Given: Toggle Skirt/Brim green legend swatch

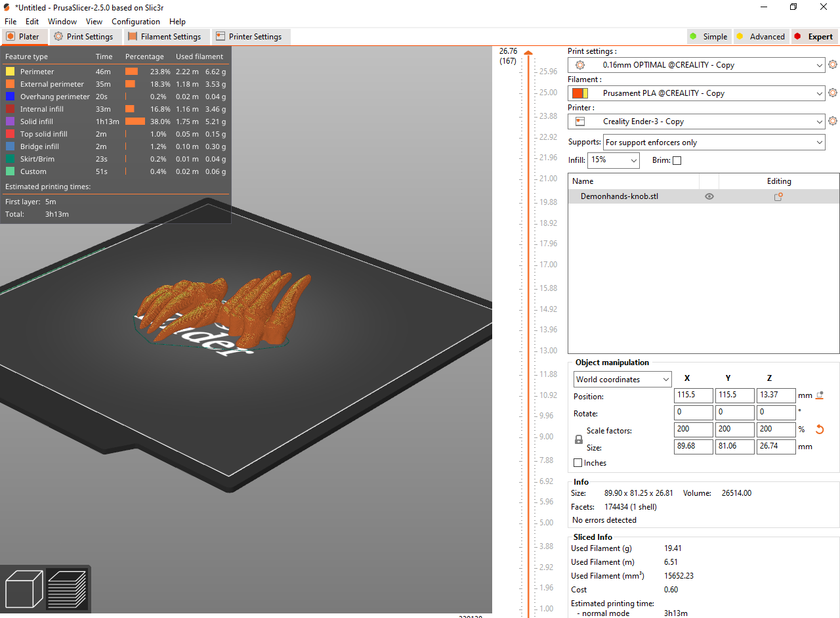Looking at the screenshot, I should [10, 159].
